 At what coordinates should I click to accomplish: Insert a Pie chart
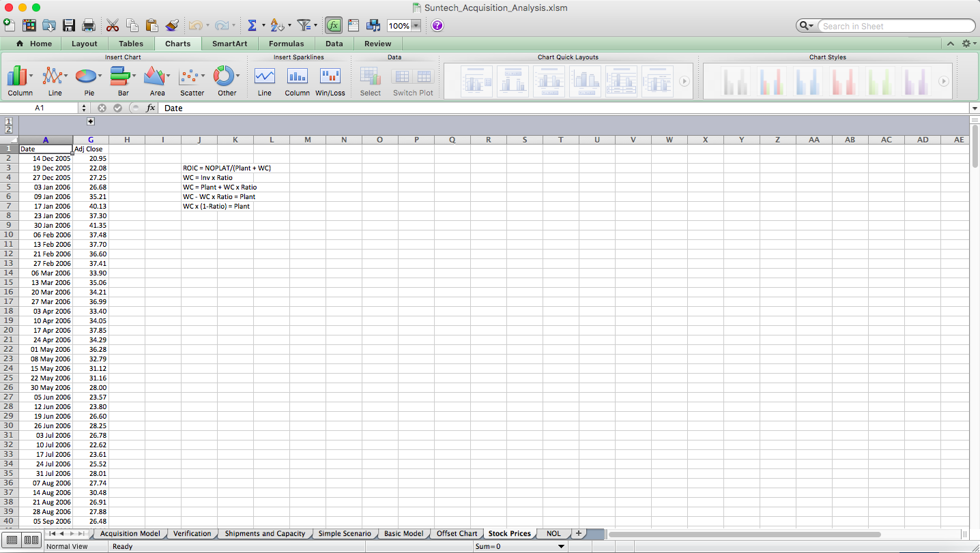click(x=87, y=76)
